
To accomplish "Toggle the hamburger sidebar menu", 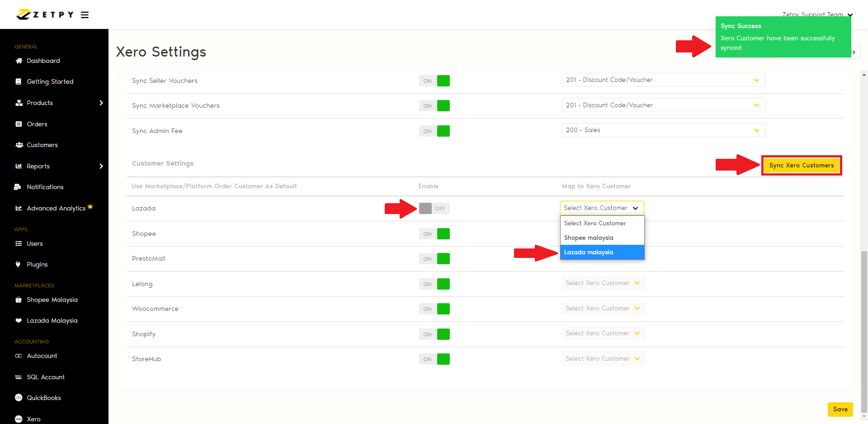I will 85,15.
